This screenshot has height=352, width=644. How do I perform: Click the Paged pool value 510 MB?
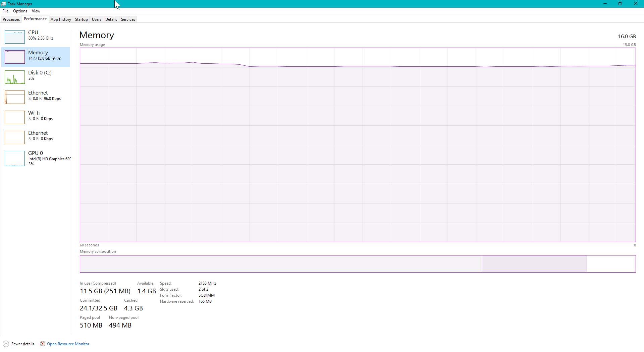click(91, 326)
